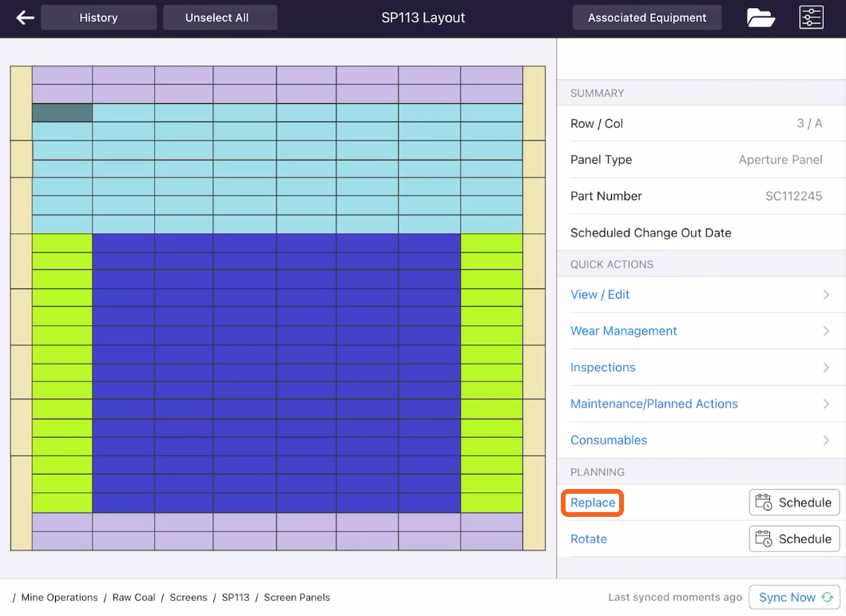The image size is (846, 616).
Task: Click the calendar icon on Replace's Schedule button
Action: pyautogui.click(x=763, y=502)
